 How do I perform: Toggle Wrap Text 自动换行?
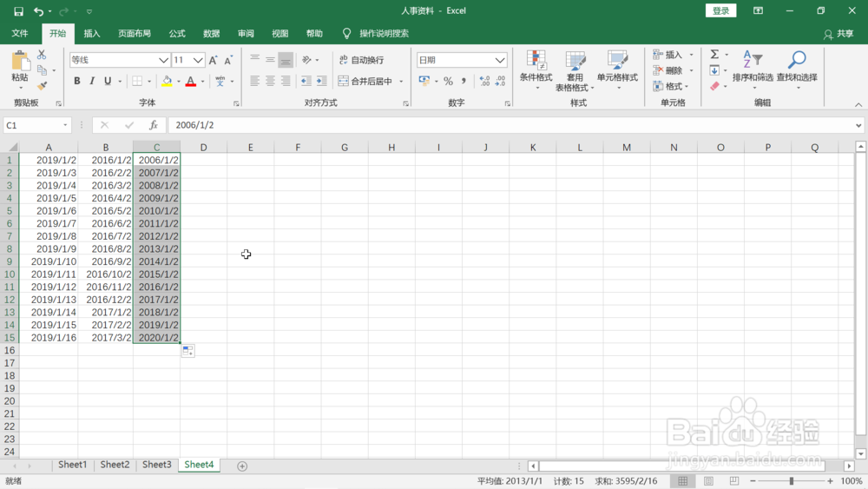[361, 60]
